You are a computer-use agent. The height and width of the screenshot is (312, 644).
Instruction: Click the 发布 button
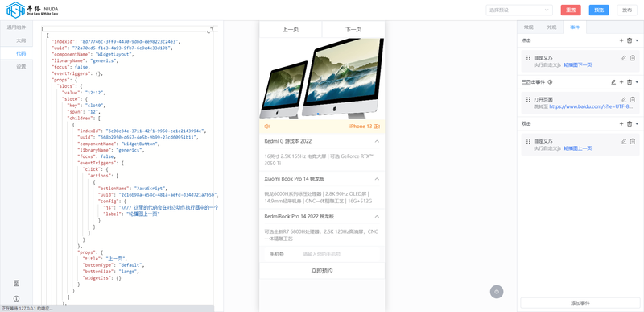pyautogui.click(x=627, y=10)
